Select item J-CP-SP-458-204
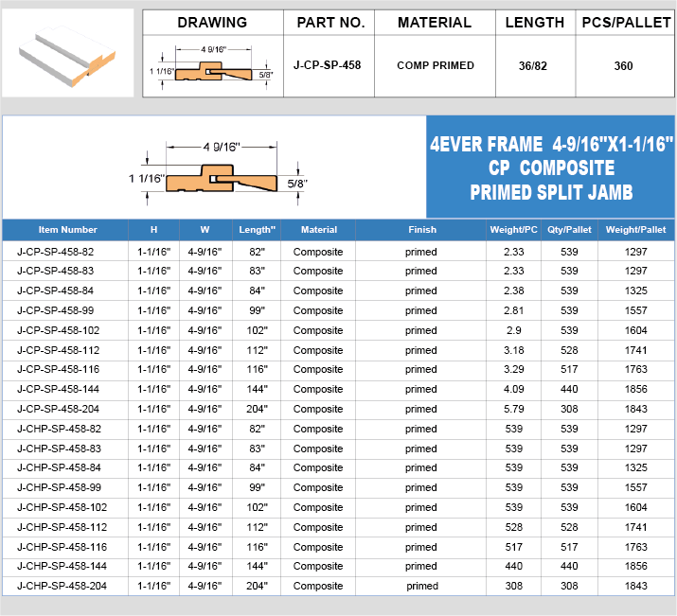Image resolution: width=677 pixels, height=616 pixels. tap(59, 409)
